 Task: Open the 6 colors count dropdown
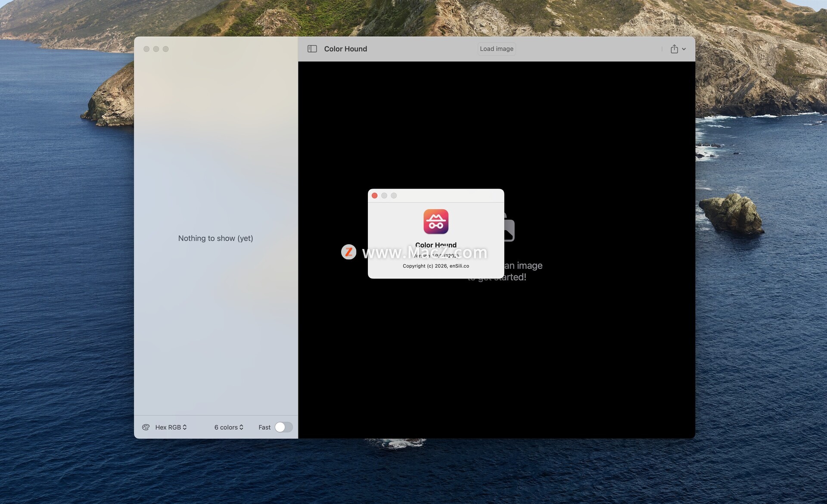tap(229, 427)
